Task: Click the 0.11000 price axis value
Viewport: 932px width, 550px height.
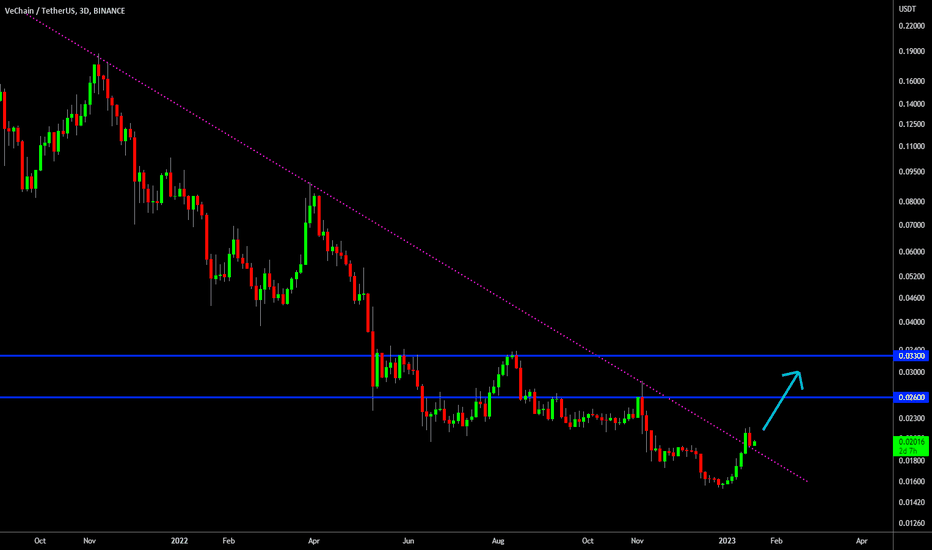Action: [x=912, y=146]
